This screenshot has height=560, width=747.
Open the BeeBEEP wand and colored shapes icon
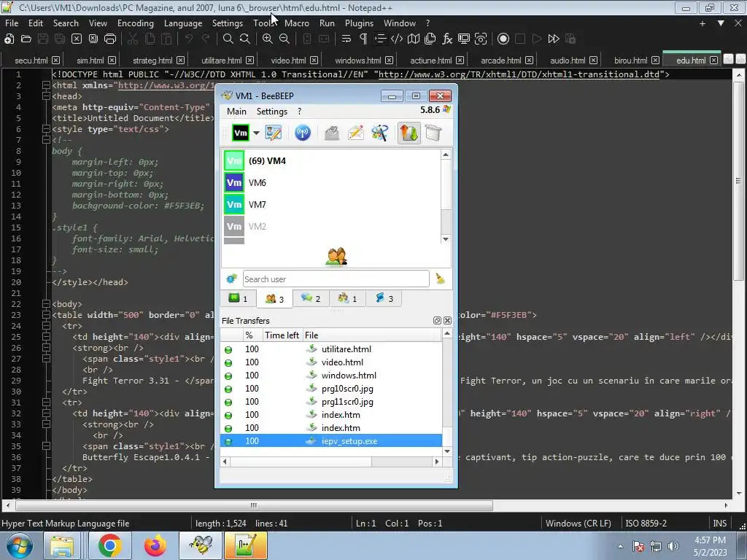(379, 133)
